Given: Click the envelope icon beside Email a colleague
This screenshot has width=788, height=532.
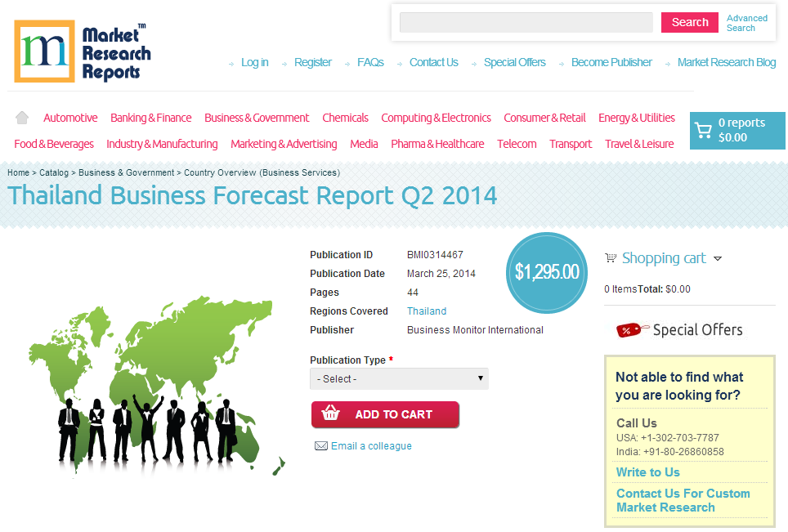Looking at the screenshot, I should (x=320, y=445).
